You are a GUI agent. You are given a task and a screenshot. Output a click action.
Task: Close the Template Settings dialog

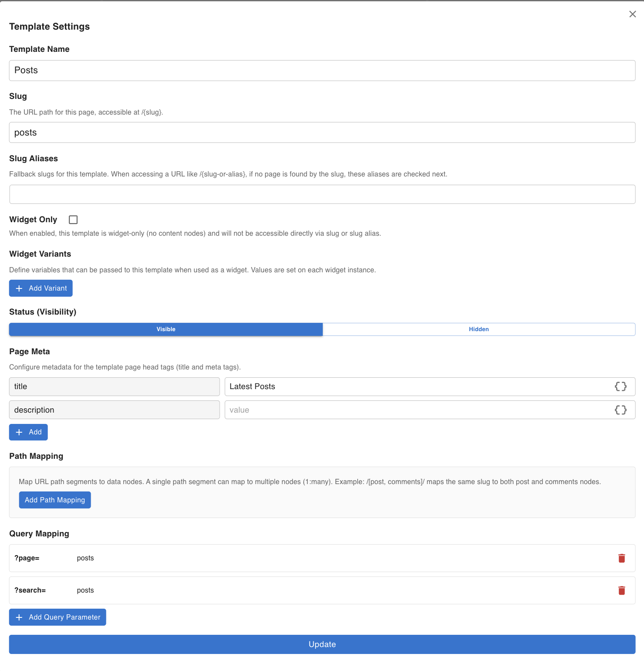[632, 14]
